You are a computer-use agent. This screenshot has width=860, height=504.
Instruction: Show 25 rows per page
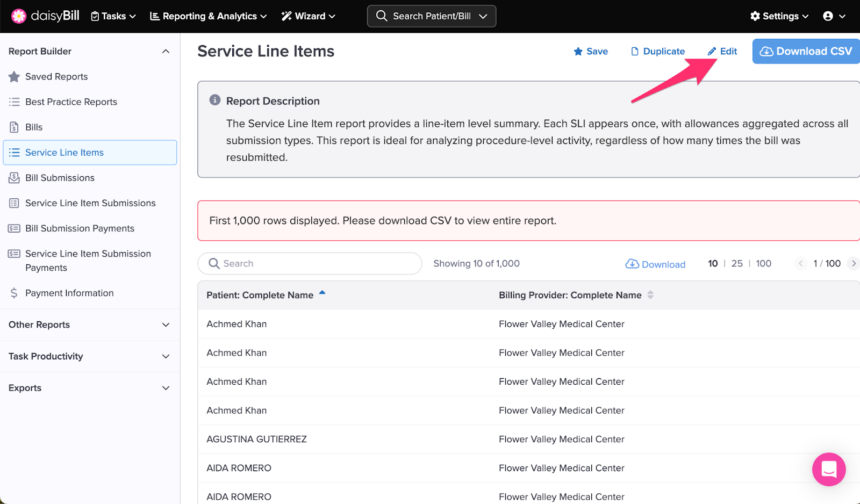click(x=736, y=263)
